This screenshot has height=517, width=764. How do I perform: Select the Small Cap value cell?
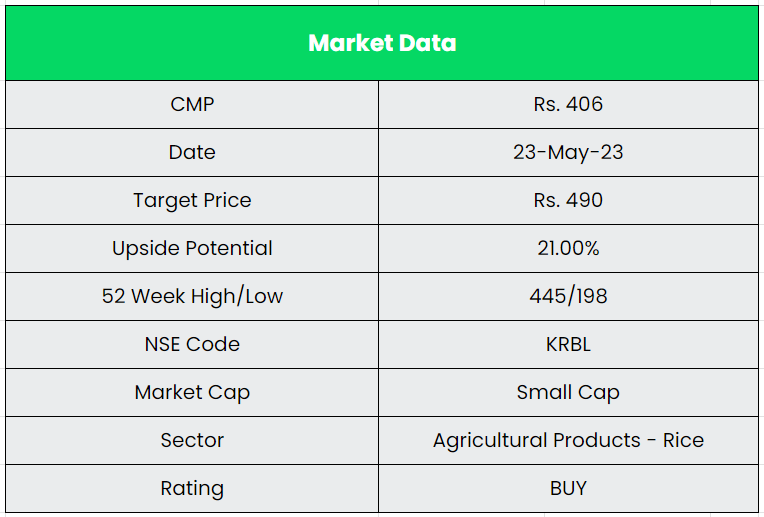tap(568, 392)
